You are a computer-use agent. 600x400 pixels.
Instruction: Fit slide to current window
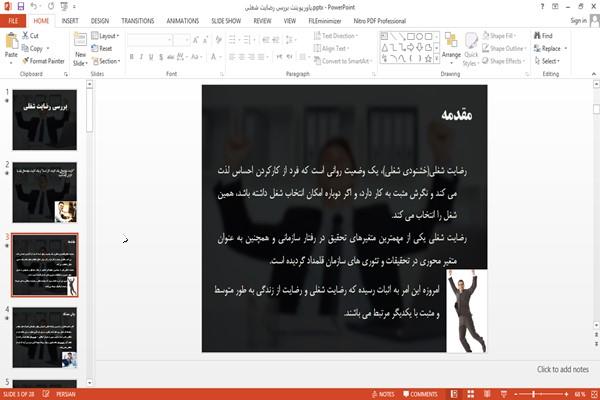(594, 394)
